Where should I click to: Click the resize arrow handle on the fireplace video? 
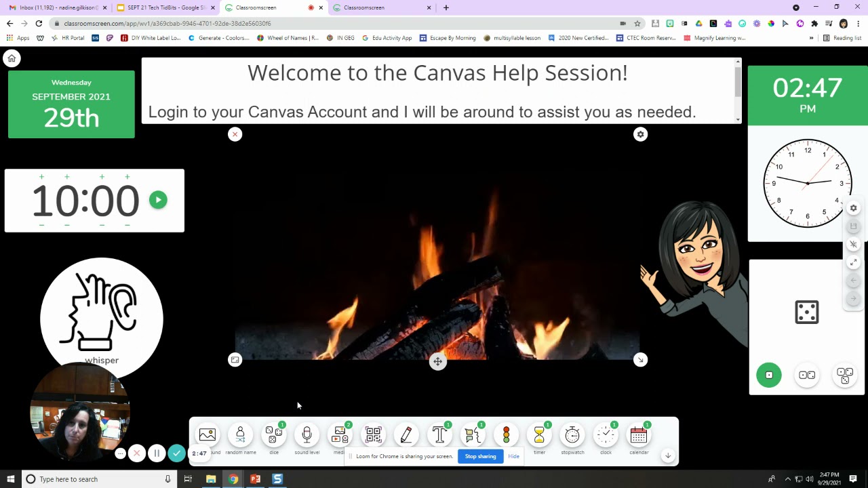click(x=640, y=360)
